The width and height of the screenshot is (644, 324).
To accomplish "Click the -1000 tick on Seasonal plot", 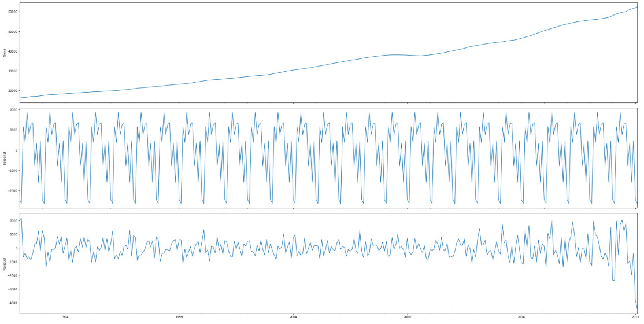I will [13, 171].
